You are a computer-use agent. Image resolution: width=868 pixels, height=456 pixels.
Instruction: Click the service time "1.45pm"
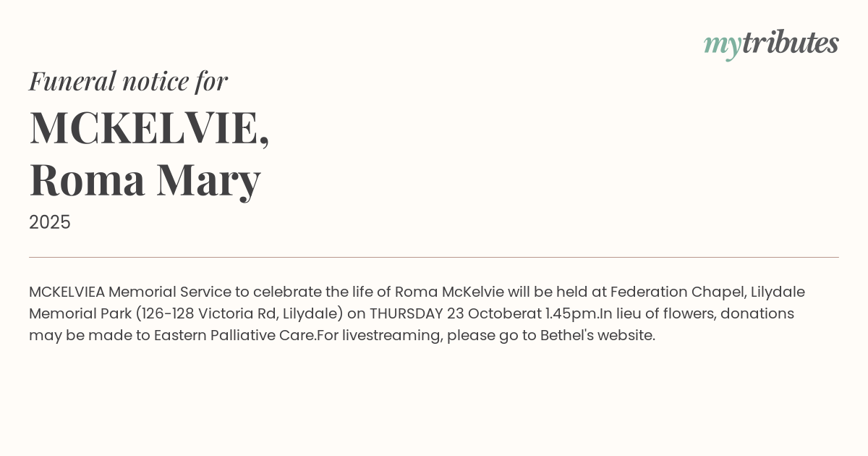572,313
